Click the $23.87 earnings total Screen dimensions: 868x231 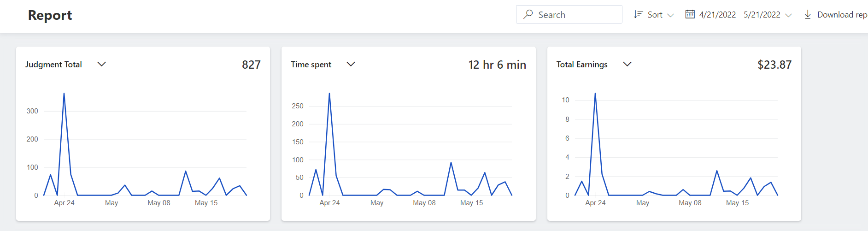pyautogui.click(x=774, y=65)
